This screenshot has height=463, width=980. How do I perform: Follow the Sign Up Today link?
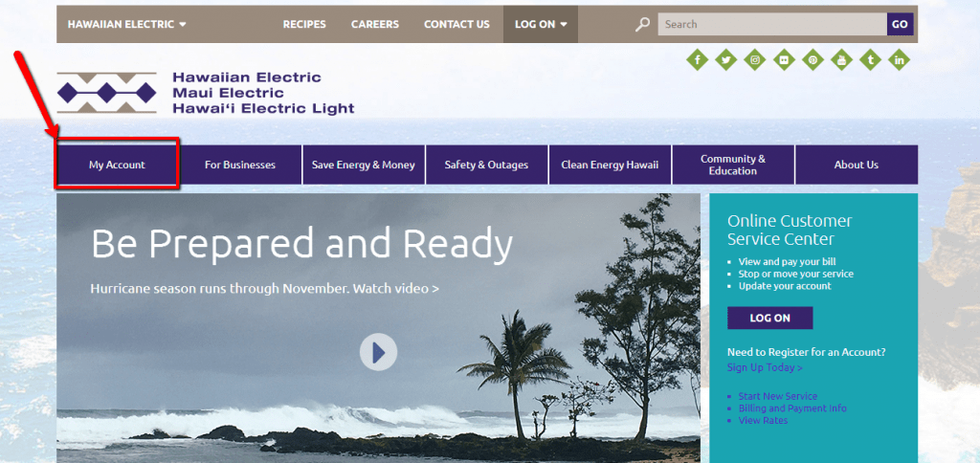765,367
